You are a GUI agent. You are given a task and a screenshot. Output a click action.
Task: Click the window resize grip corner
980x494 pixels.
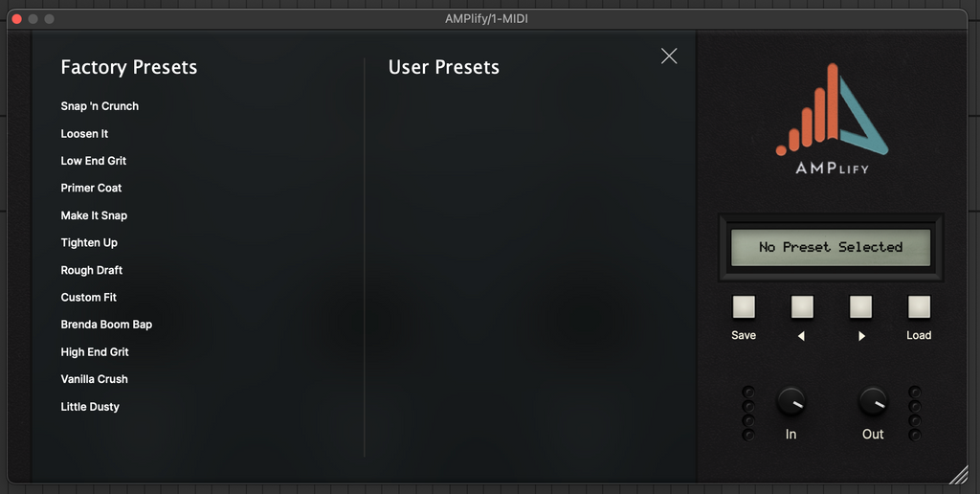[958, 474]
